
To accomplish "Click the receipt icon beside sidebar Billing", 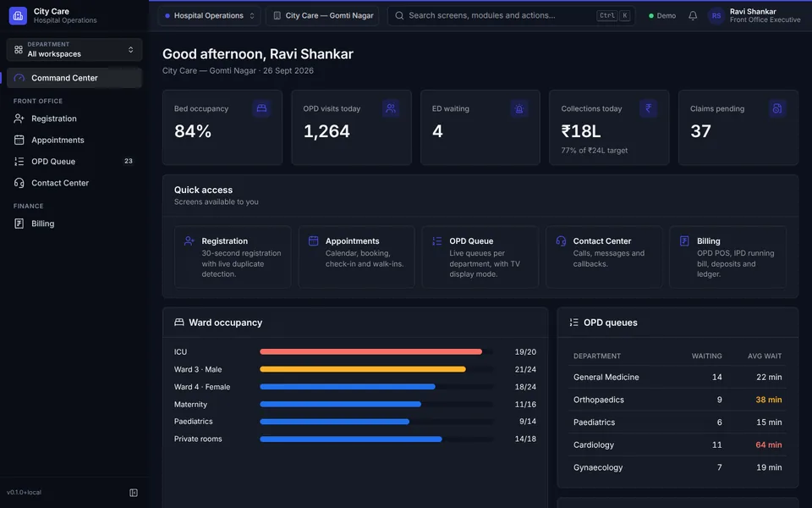I will pyautogui.click(x=19, y=224).
